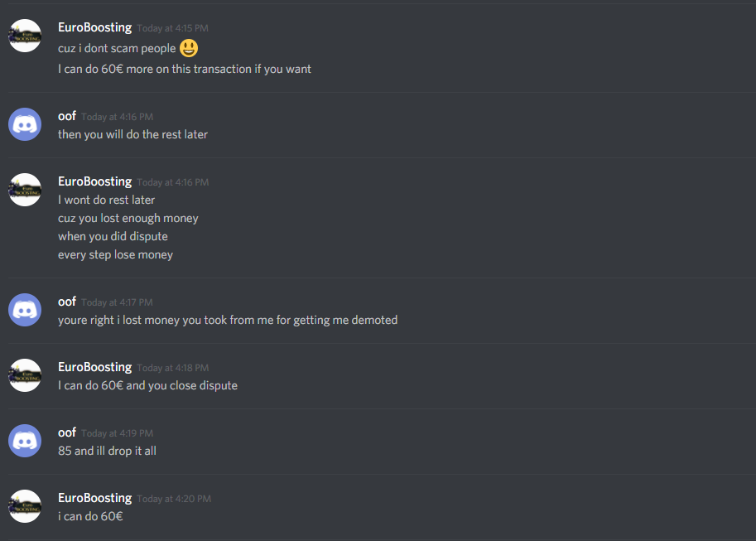Click oof's Discord avatar at 4:19 PM

(x=25, y=441)
